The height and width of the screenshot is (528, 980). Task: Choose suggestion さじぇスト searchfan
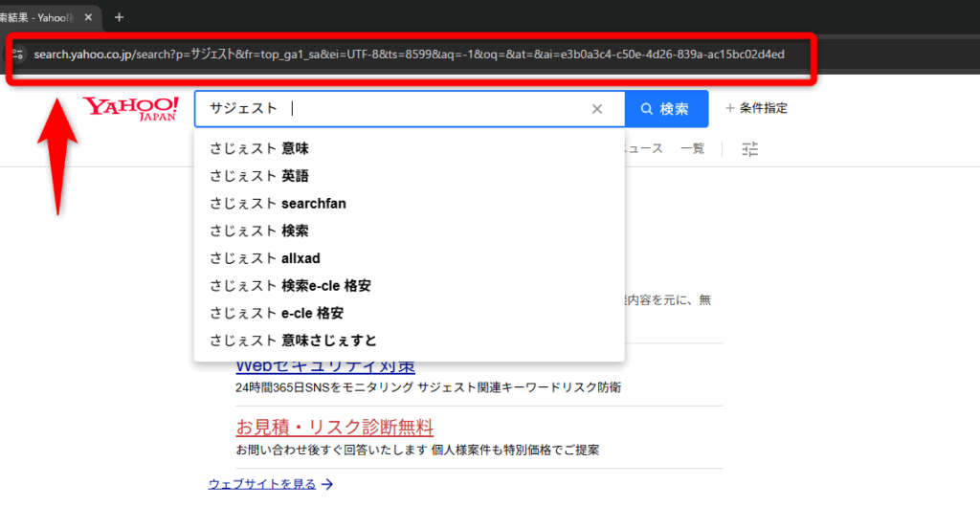410,204
